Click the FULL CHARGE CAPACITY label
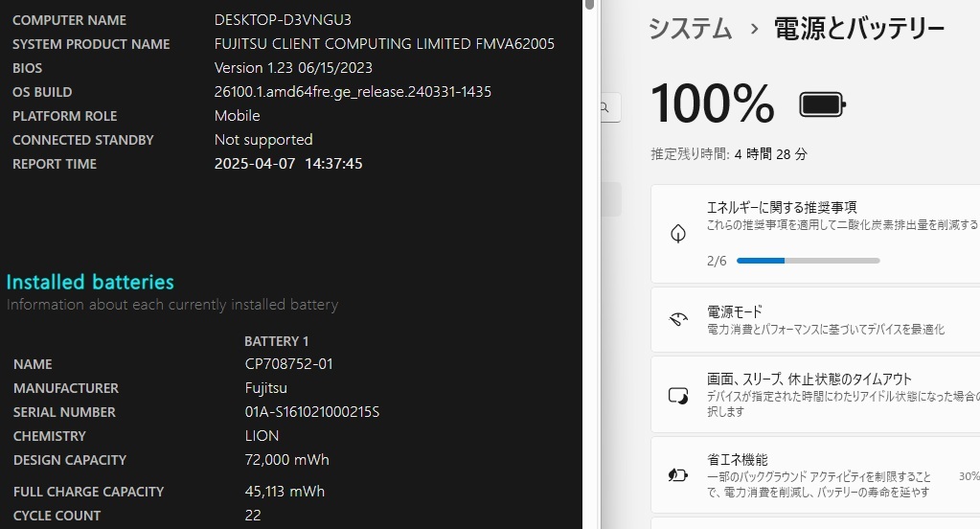 click(x=88, y=493)
